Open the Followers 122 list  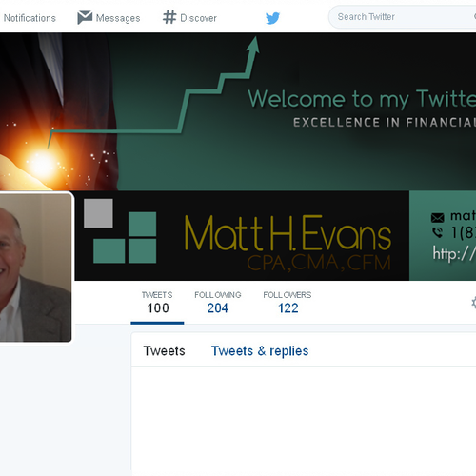(288, 303)
